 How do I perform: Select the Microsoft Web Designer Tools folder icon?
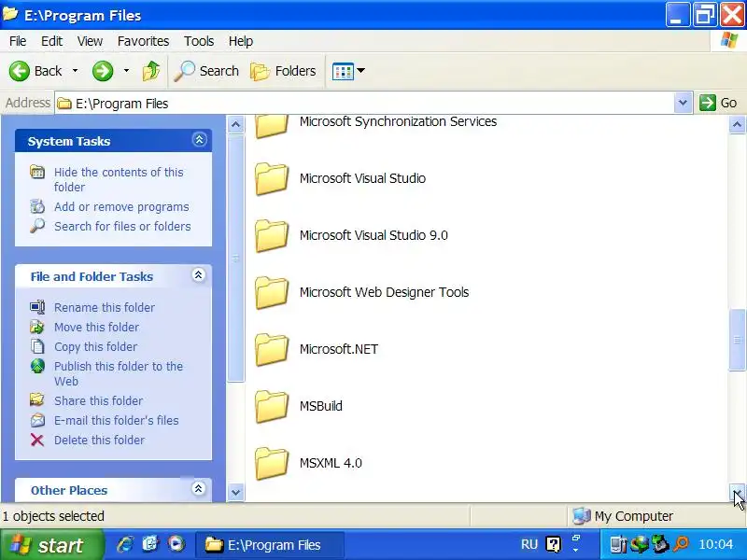(x=272, y=292)
